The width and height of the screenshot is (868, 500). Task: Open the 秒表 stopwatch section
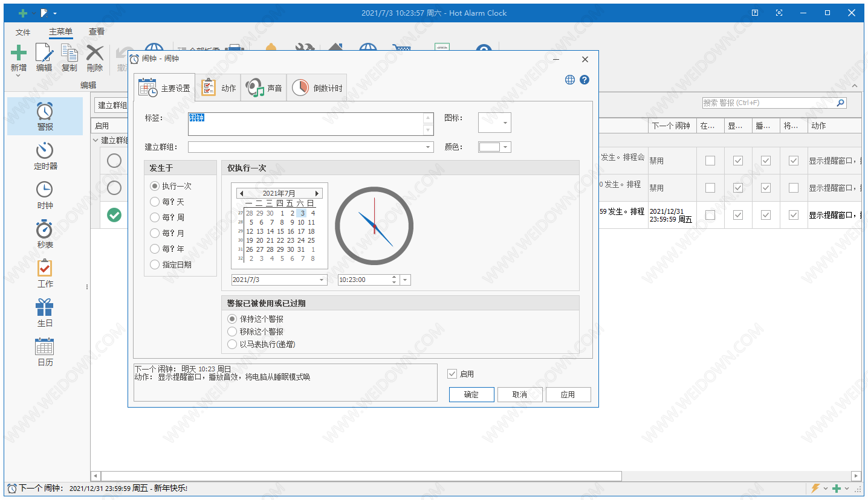pos(45,234)
